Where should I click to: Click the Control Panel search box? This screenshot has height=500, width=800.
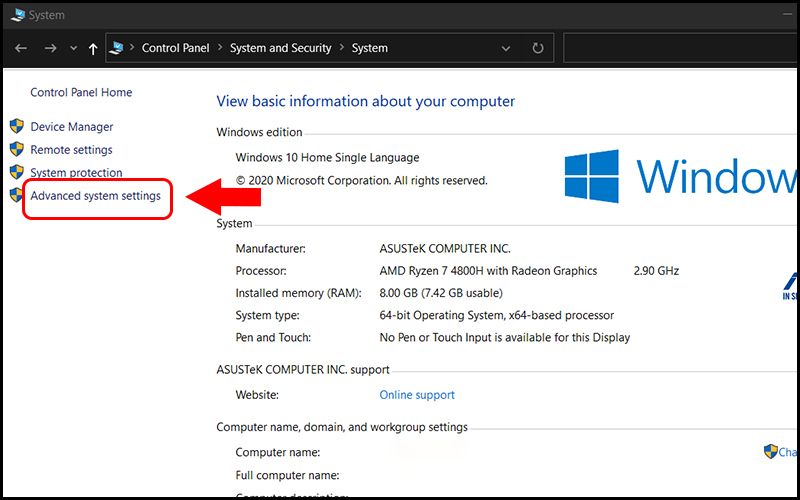click(x=680, y=48)
